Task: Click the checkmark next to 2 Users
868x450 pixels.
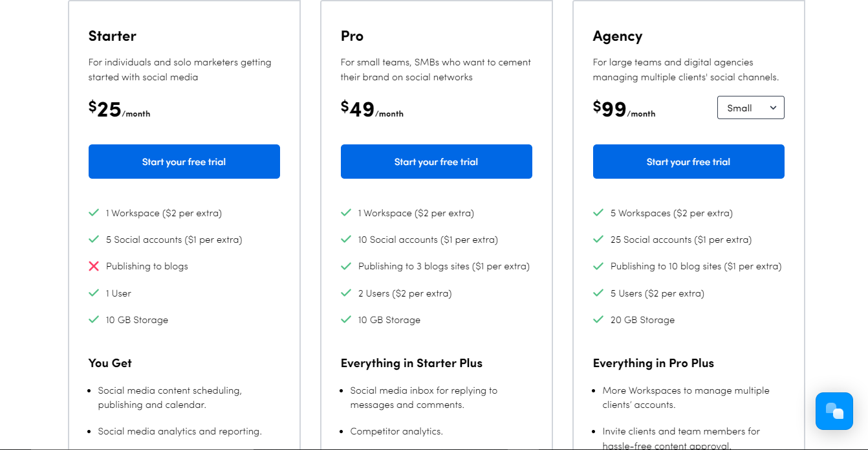Action: 346,293
